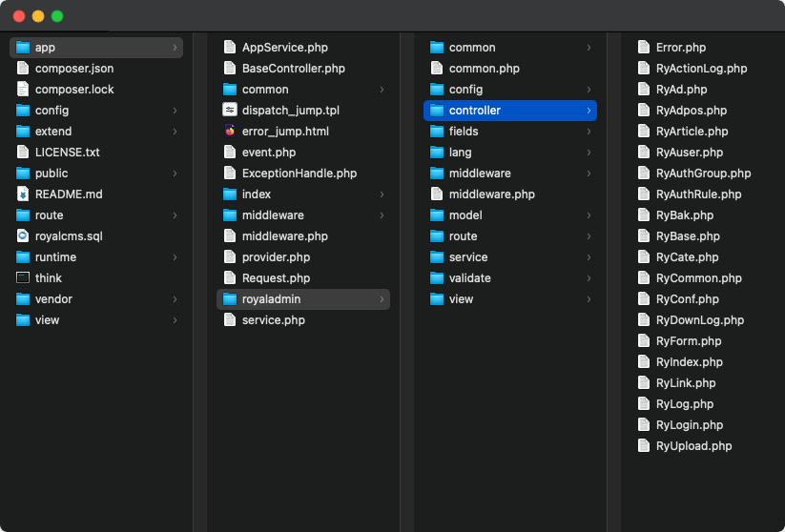Select the RyUpload.php file
Screen dimensions: 785x532
click(x=693, y=445)
